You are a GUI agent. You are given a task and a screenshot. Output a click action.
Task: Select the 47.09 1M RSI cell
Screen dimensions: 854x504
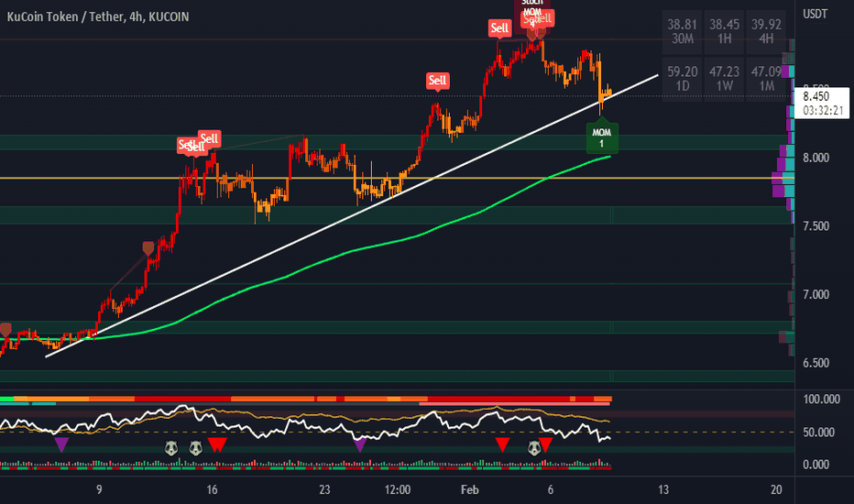click(766, 79)
